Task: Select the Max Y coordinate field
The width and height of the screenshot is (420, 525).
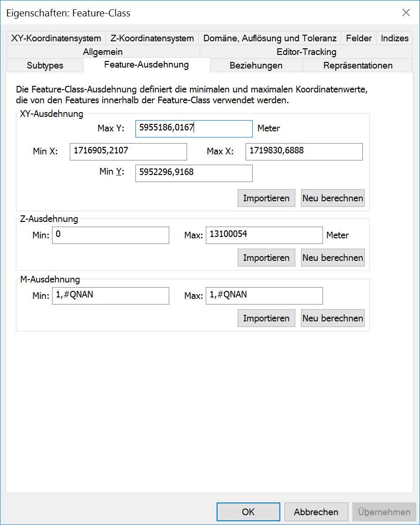Action: pyautogui.click(x=194, y=129)
